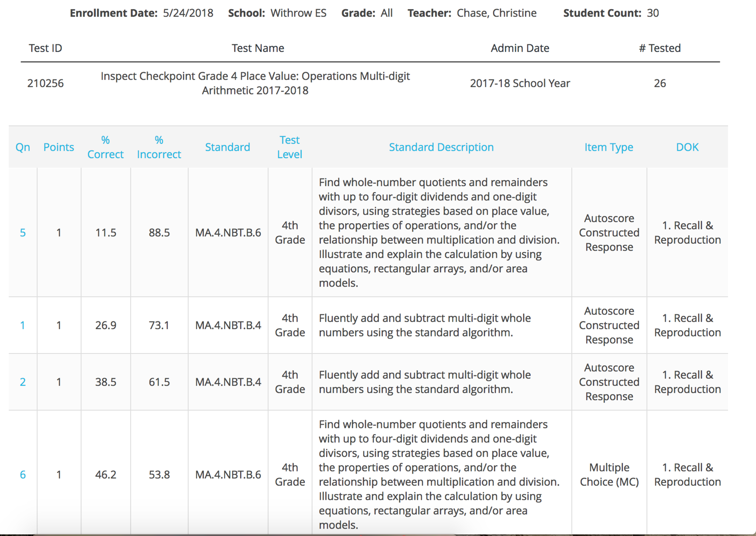Open question 5 link
756x536 pixels.
[x=23, y=233]
